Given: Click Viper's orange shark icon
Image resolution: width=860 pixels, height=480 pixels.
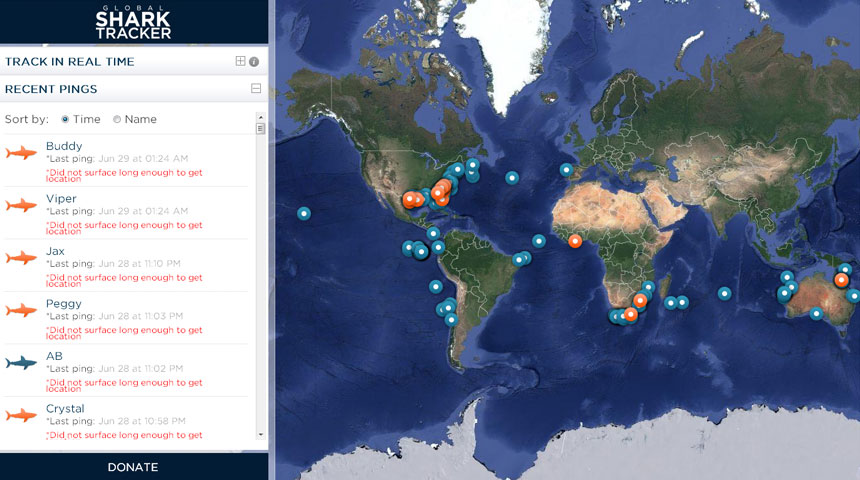Looking at the screenshot, I should [x=21, y=205].
